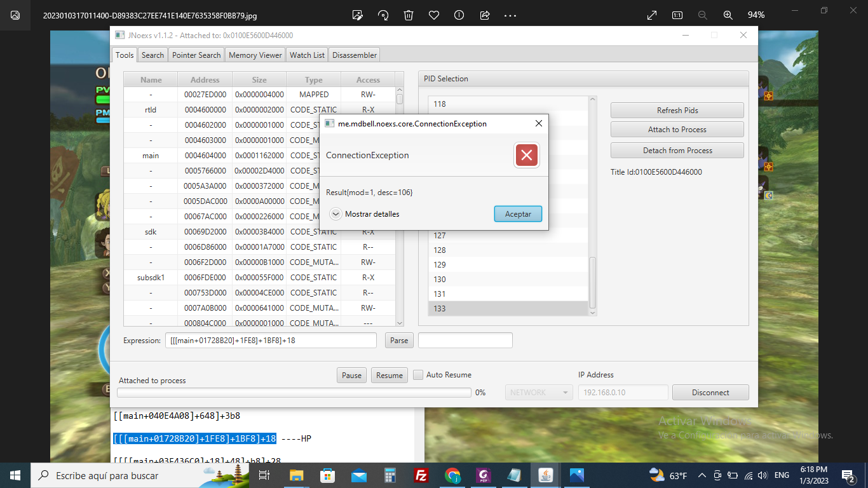The image size is (868, 488).
Task: Open Calculator from the taskbar
Action: pyautogui.click(x=390, y=475)
